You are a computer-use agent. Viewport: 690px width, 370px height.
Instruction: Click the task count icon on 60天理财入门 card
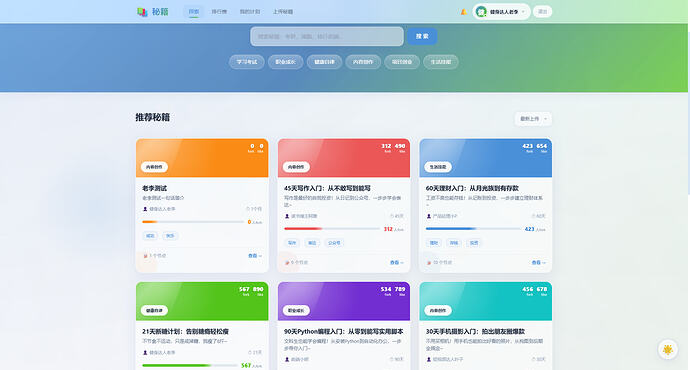[x=429, y=263]
